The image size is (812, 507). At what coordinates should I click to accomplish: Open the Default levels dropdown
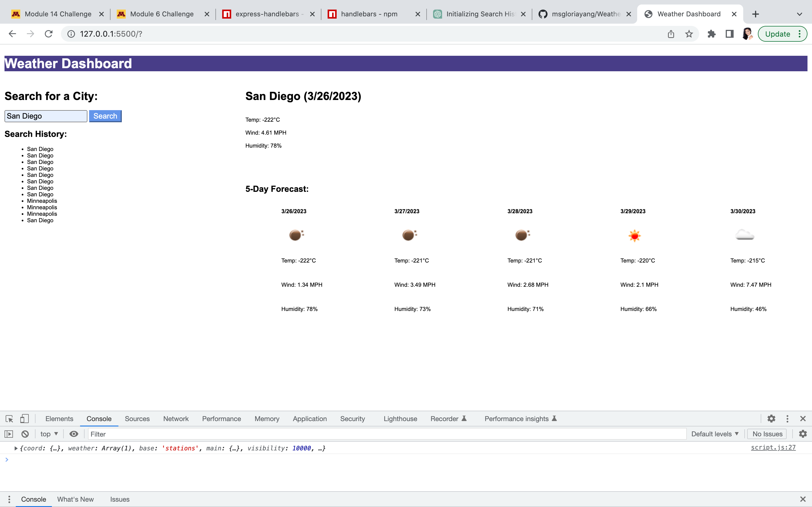coord(715,433)
